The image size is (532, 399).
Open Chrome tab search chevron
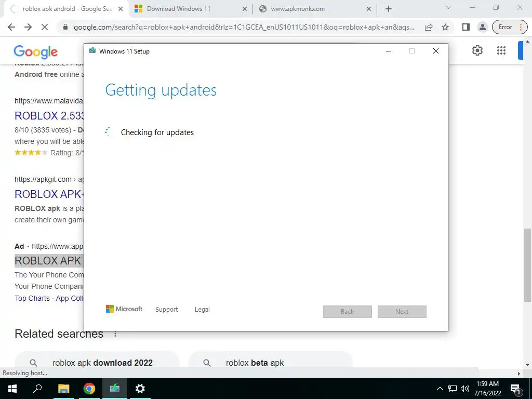click(448, 7)
